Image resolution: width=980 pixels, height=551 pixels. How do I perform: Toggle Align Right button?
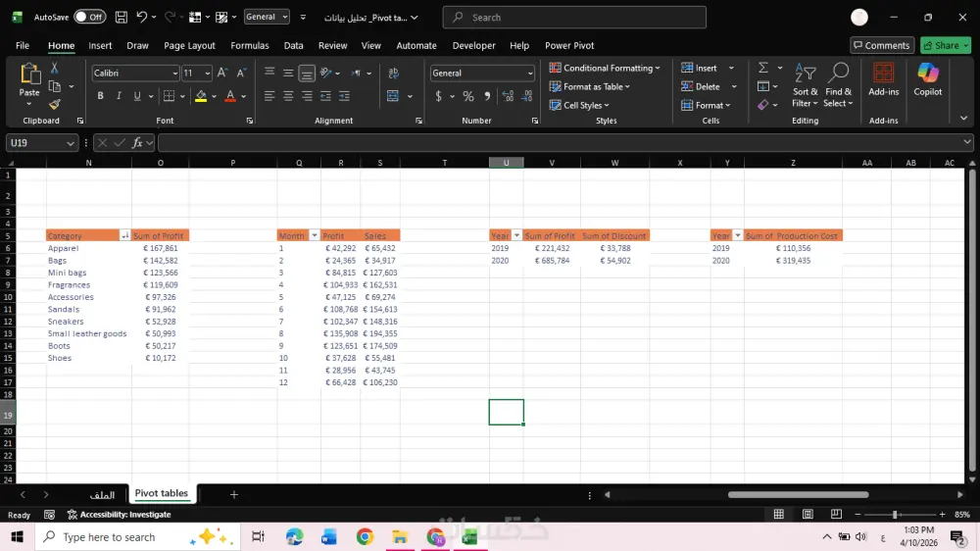point(307,96)
